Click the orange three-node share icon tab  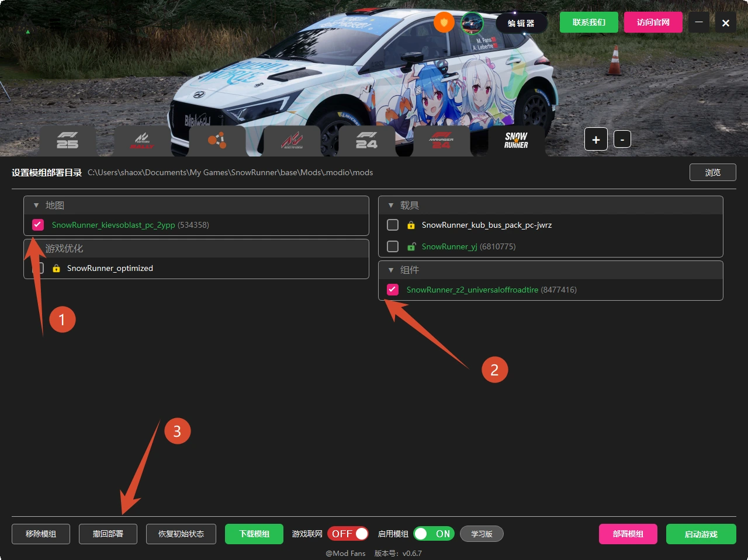217,141
